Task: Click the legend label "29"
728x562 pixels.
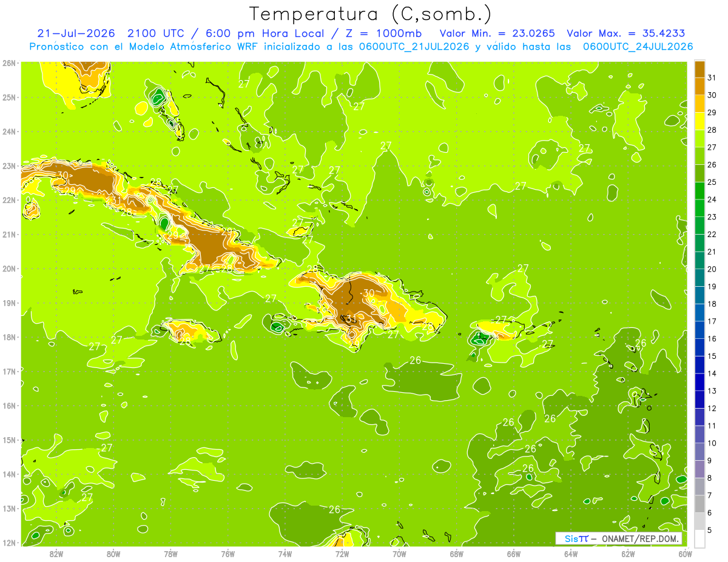Action: pyautogui.click(x=712, y=113)
